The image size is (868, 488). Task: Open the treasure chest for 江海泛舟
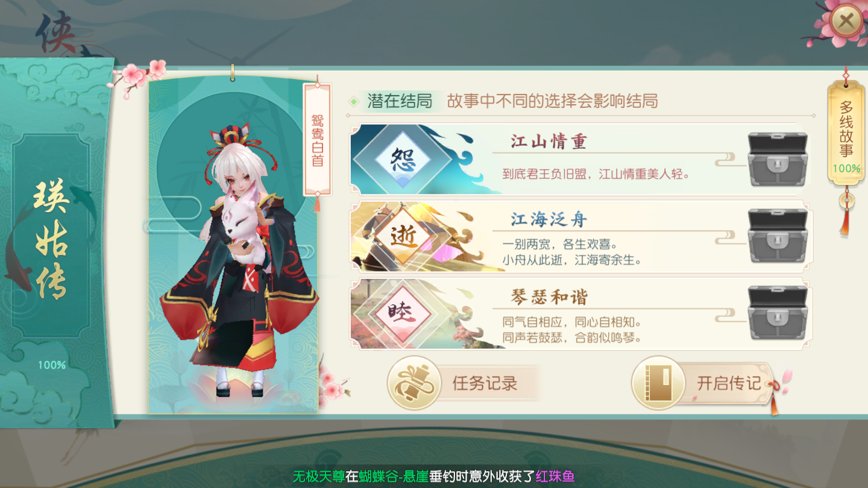click(777, 236)
